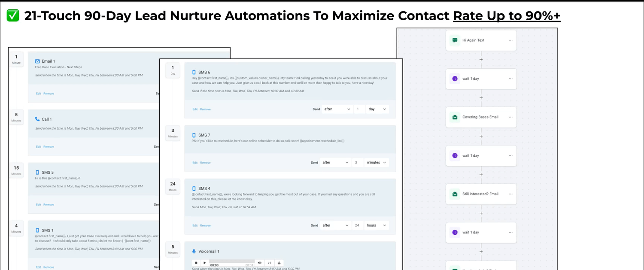Viewport: 644px width, 270px height.
Task: Click the mobile icon next to SMS 6
Action: (x=194, y=72)
